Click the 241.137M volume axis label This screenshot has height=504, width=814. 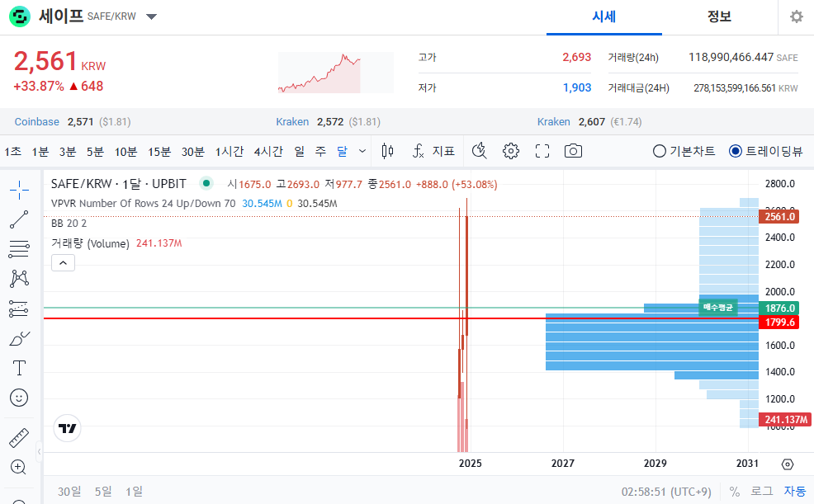point(784,420)
